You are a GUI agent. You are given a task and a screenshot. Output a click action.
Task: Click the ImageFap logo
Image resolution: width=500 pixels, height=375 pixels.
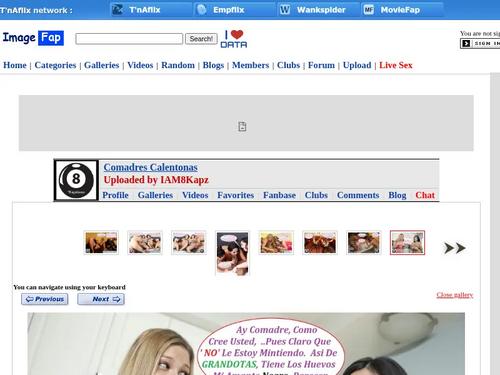coord(33,38)
